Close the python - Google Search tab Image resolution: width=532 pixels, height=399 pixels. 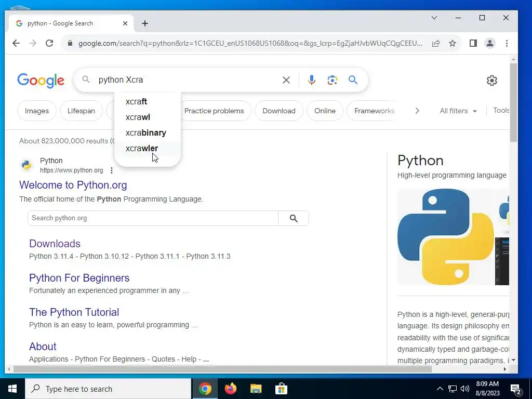(125, 23)
